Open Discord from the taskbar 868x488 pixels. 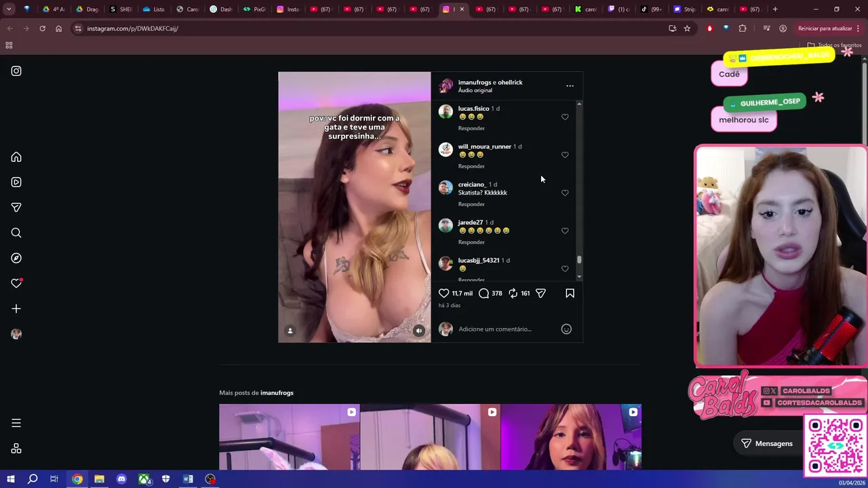(121, 479)
